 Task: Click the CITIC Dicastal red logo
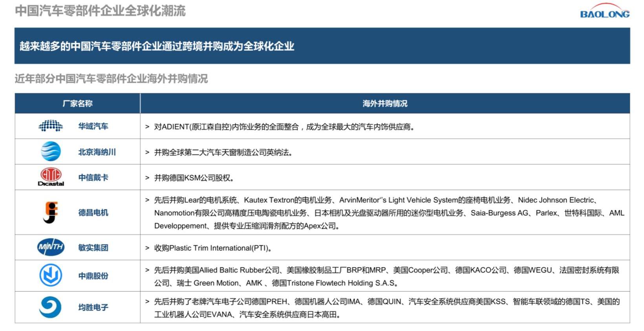coord(51,177)
